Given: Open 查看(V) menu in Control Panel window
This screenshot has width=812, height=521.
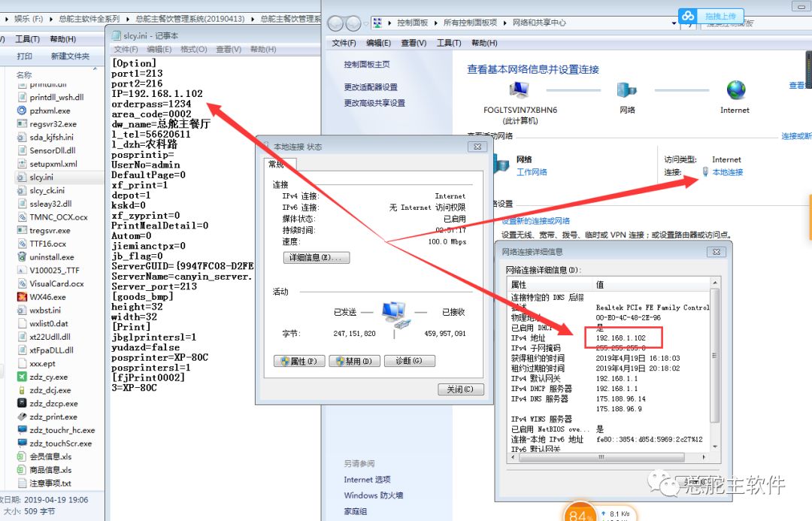Looking at the screenshot, I should click(x=414, y=43).
